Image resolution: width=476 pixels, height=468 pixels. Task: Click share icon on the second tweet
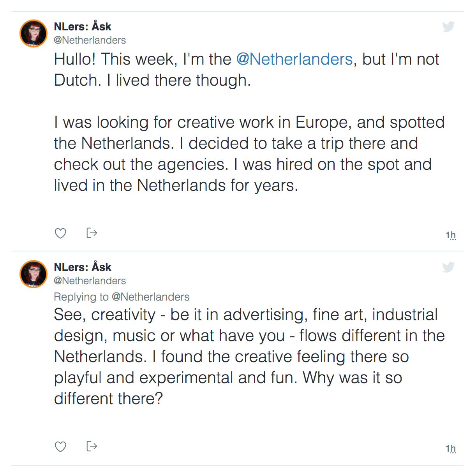tap(92, 446)
